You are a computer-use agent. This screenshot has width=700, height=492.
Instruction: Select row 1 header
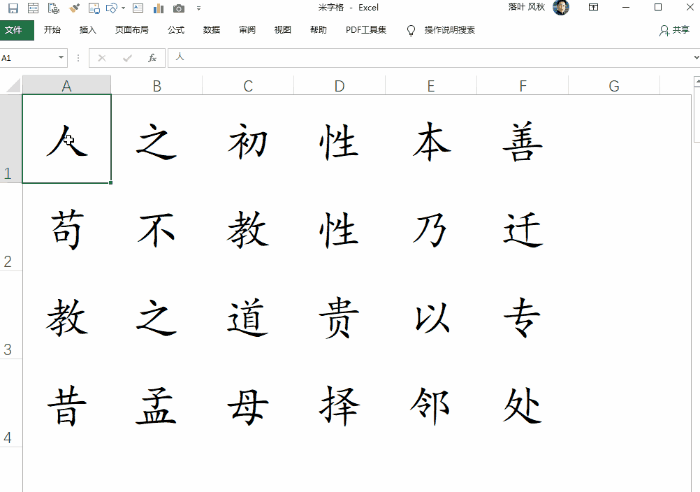click(x=11, y=139)
